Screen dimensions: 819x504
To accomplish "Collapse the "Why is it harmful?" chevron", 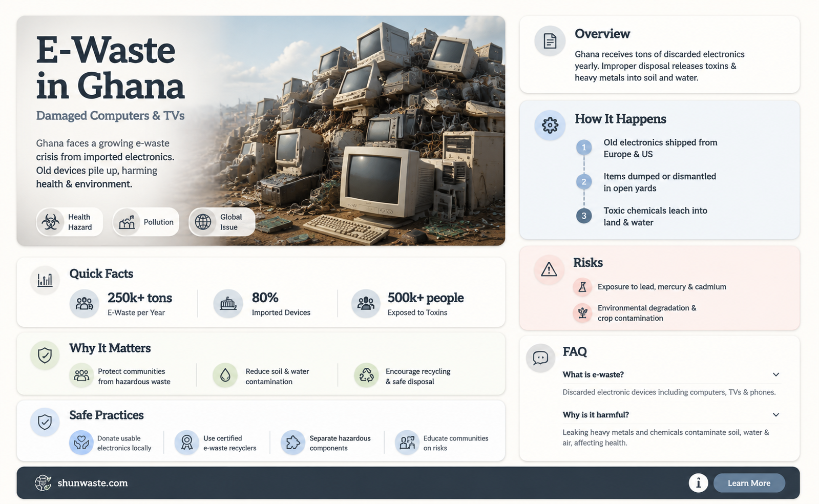I will click(x=776, y=415).
